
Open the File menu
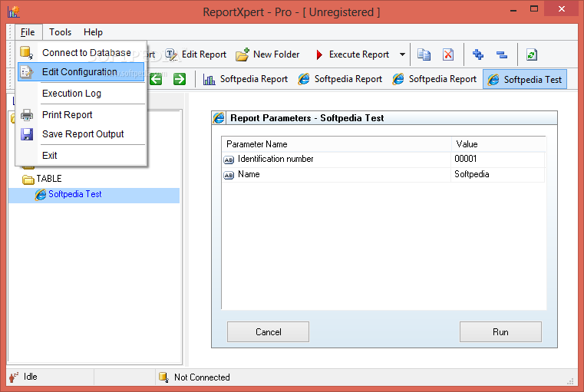click(28, 32)
